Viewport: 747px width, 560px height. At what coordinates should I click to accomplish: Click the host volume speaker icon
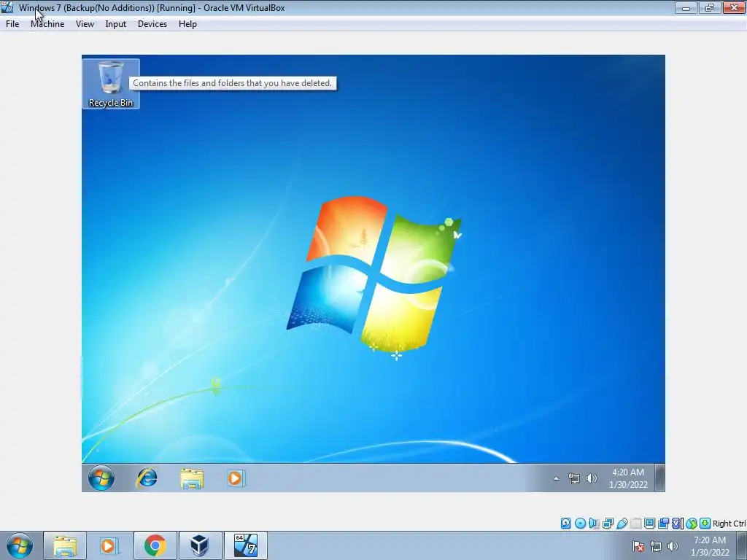(x=673, y=546)
